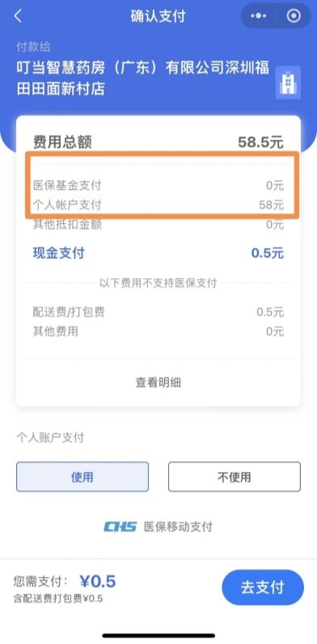Image resolution: width=317 pixels, height=644 pixels.
Task: Tap the 确认支付 page title
Action: (158, 16)
